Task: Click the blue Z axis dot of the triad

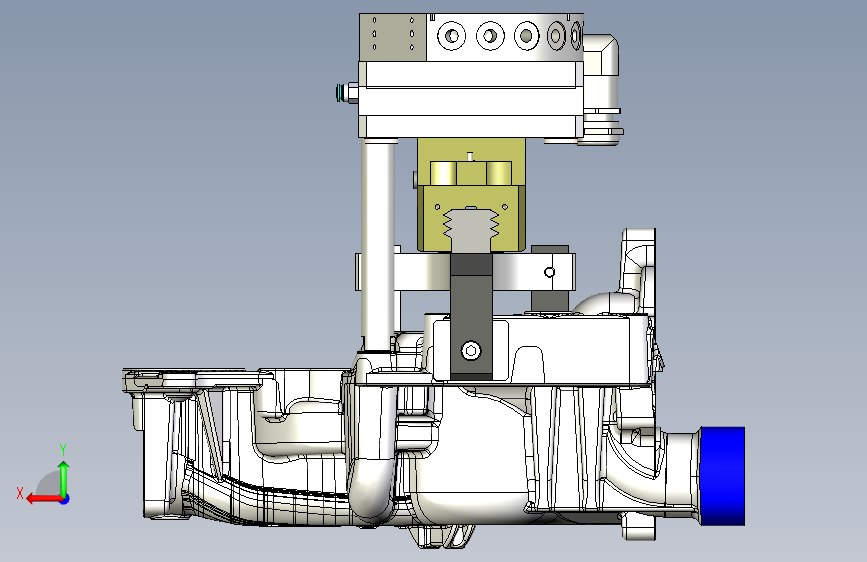Action: click(x=65, y=499)
